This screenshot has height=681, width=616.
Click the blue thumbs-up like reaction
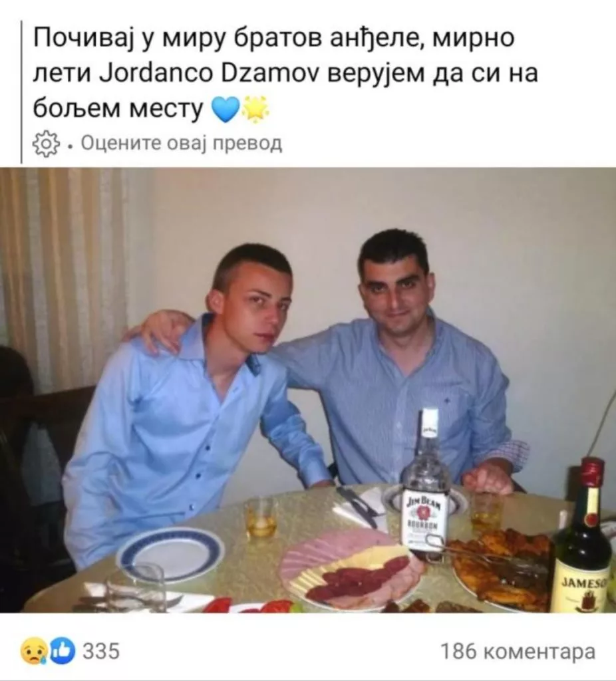[x=63, y=651]
